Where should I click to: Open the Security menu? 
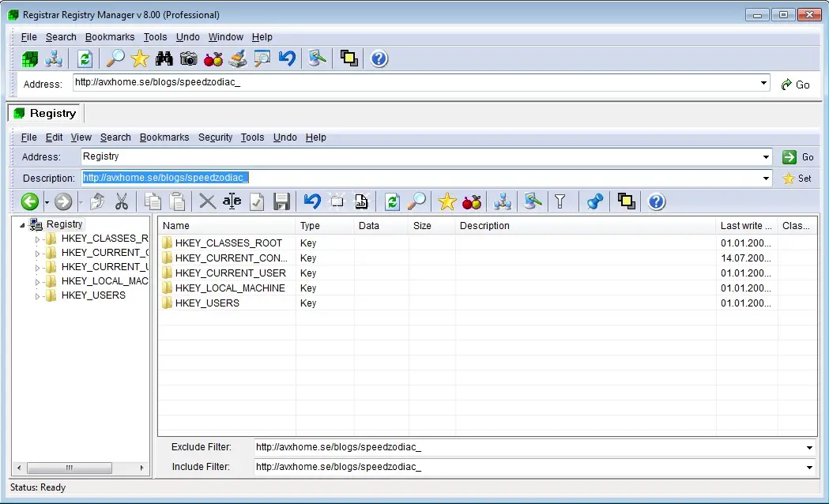[x=215, y=137]
